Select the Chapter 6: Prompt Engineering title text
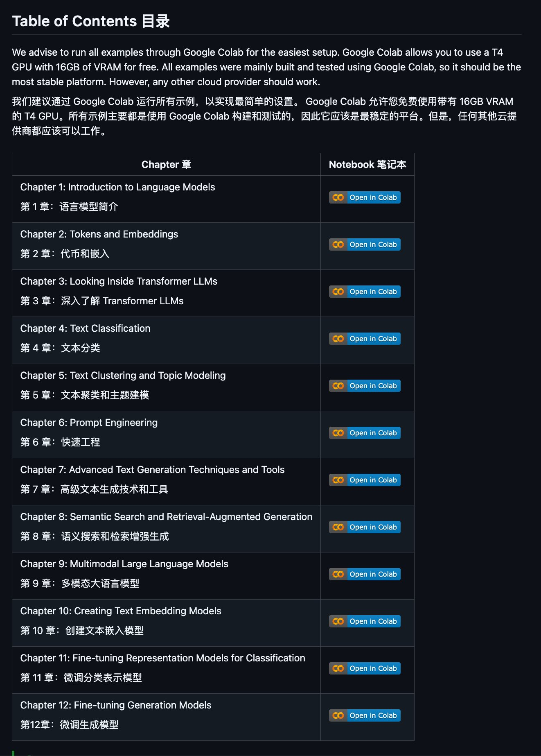The width and height of the screenshot is (541, 756). click(89, 423)
